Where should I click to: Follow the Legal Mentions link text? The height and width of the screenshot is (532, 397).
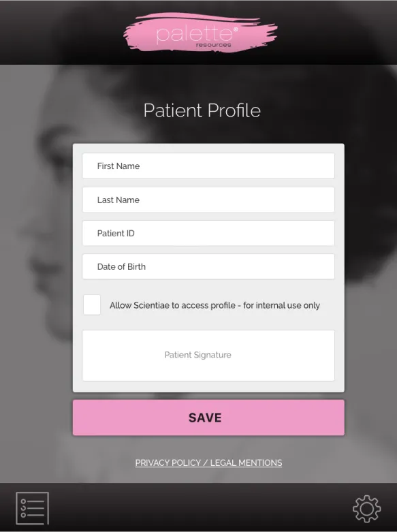tap(246, 463)
